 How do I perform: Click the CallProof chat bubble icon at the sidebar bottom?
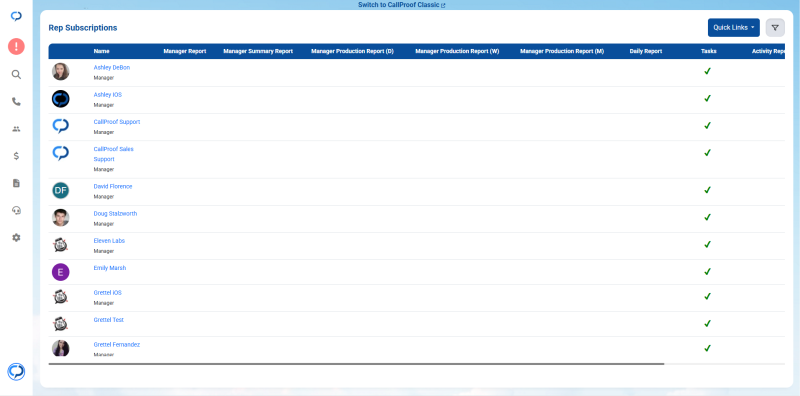(x=16, y=372)
